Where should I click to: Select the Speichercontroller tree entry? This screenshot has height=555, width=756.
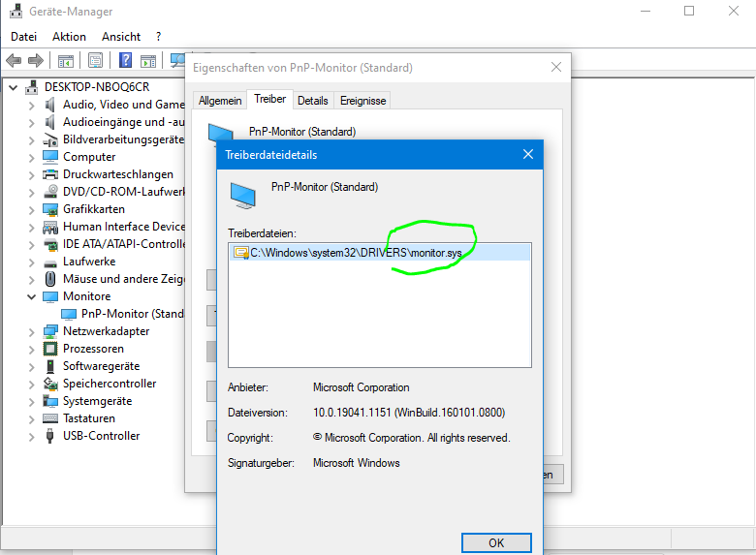pos(110,384)
